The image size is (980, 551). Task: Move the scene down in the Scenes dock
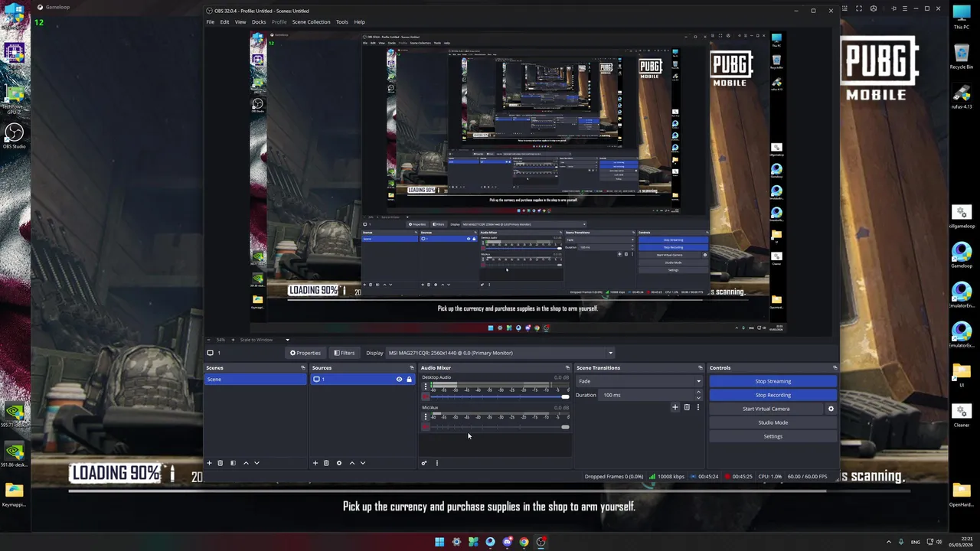256,463
